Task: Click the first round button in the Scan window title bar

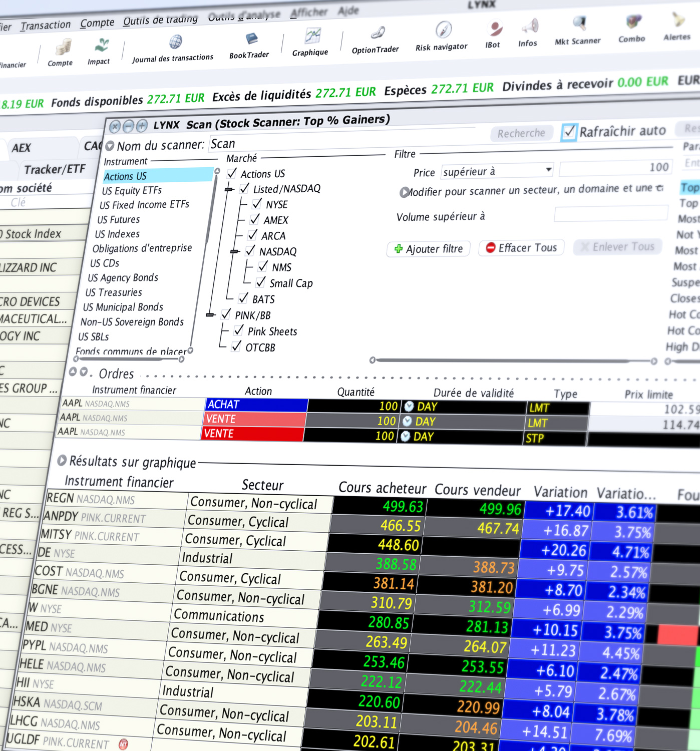Action: click(115, 126)
